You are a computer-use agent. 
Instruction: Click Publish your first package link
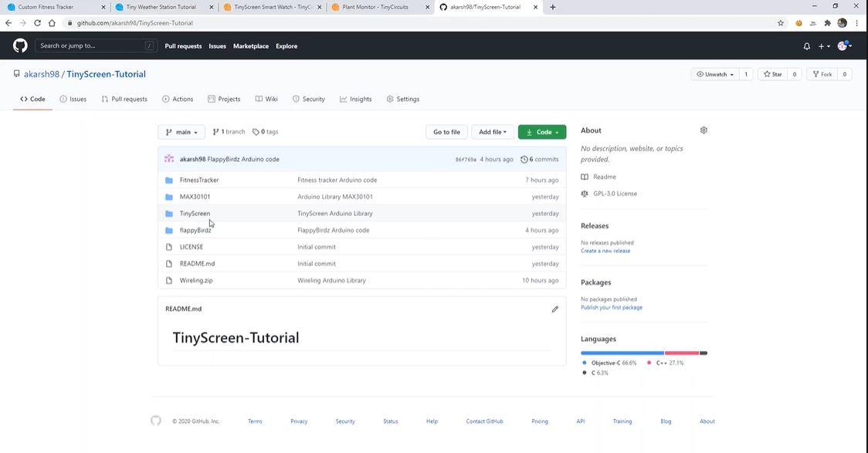(x=612, y=308)
